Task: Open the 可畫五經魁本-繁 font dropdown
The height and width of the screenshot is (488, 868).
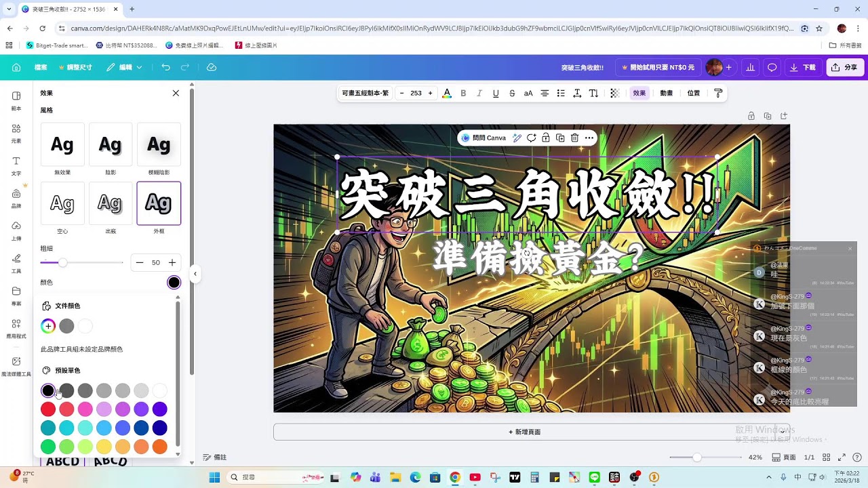Action: 366,93
